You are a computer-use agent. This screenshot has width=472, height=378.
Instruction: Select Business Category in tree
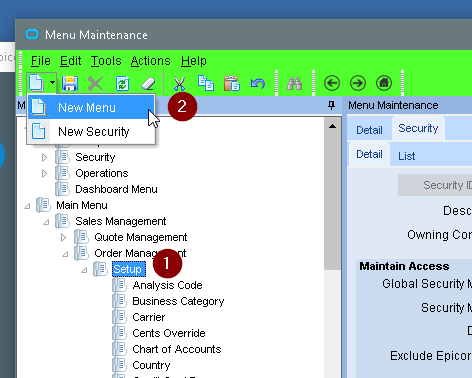click(x=178, y=301)
